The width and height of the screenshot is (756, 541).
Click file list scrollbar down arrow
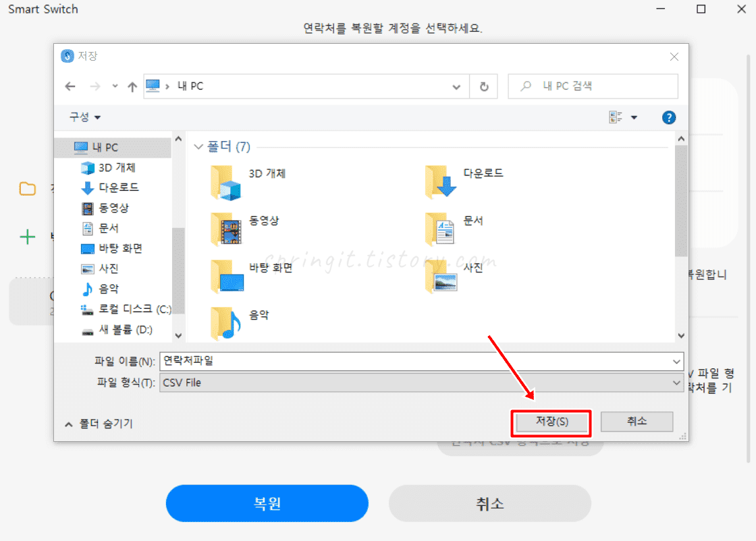pos(681,336)
